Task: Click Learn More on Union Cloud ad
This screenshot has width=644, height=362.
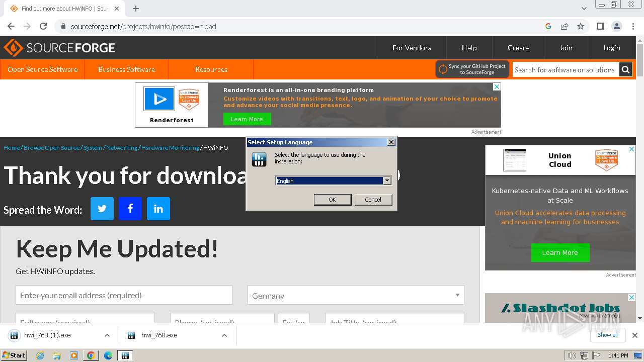Action: pos(560,252)
